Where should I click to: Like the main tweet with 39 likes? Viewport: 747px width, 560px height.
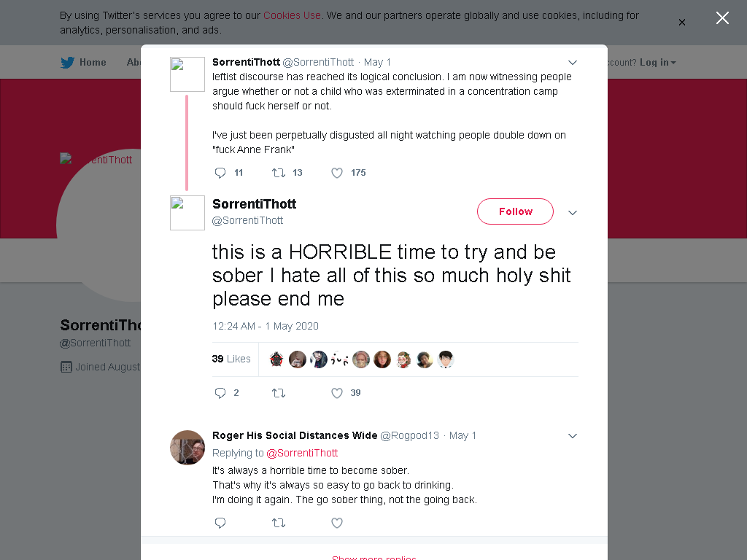pos(337,393)
